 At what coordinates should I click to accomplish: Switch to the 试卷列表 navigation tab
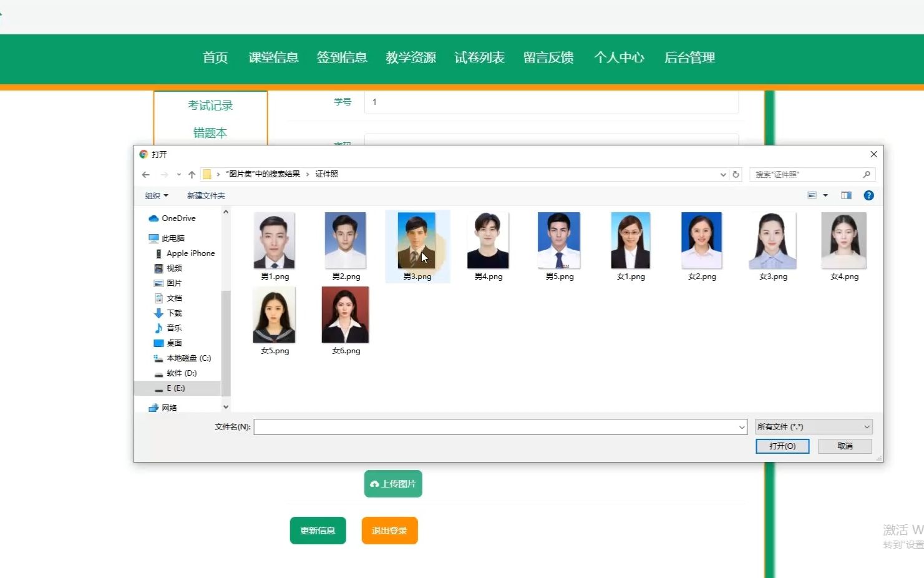click(479, 57)
